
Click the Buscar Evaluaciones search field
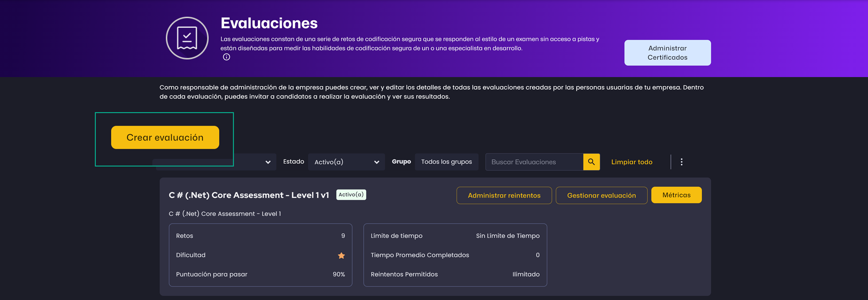(x=534, y=162)
